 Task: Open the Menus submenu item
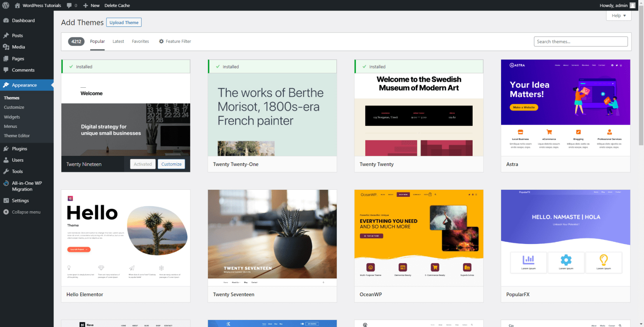coord(11,126)
